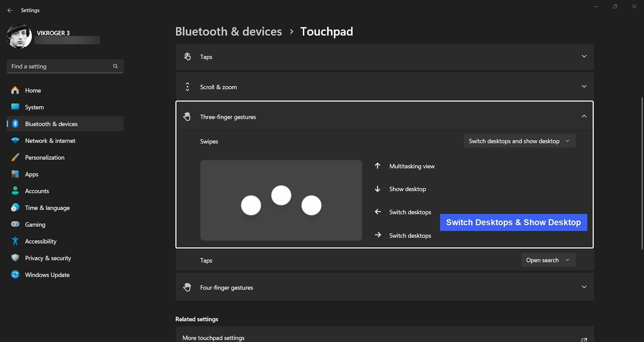Click the Bluetooth & devices breadcrumb link

tap(228, 32)
